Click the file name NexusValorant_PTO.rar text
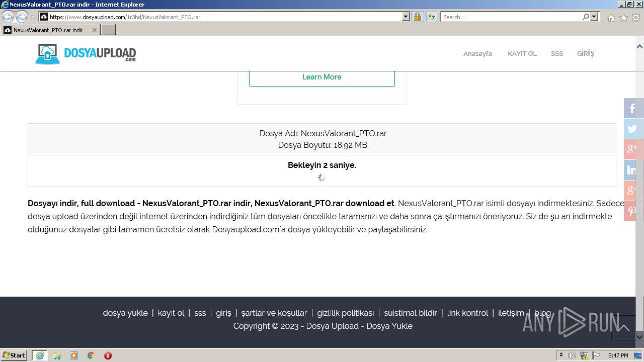644x362 pixels. [344, 133]
